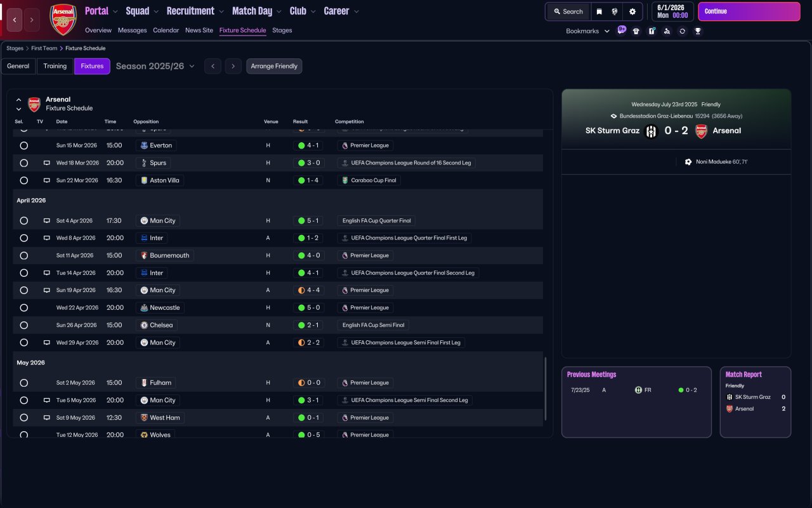This screenshot has height=508, width=812.
Task: Click the settings gear icon
Action: [632, 11]
